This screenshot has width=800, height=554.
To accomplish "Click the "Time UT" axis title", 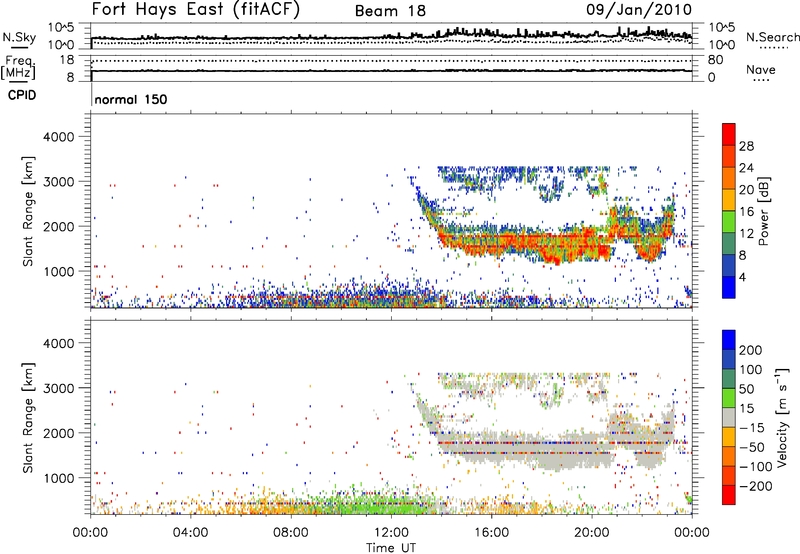I will 391,548.
